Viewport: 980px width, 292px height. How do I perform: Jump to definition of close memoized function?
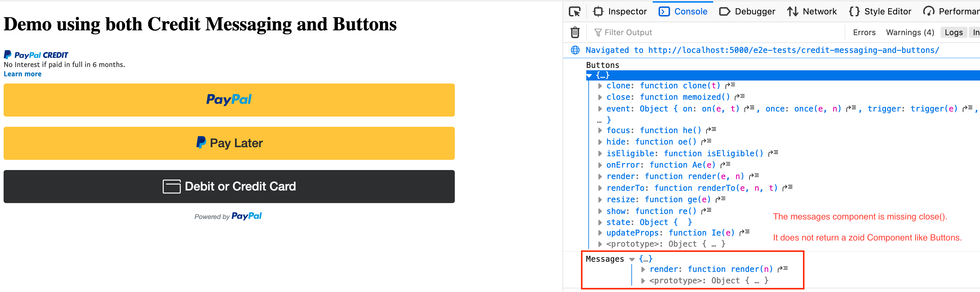pyautogui.click(x=740, y=97)
